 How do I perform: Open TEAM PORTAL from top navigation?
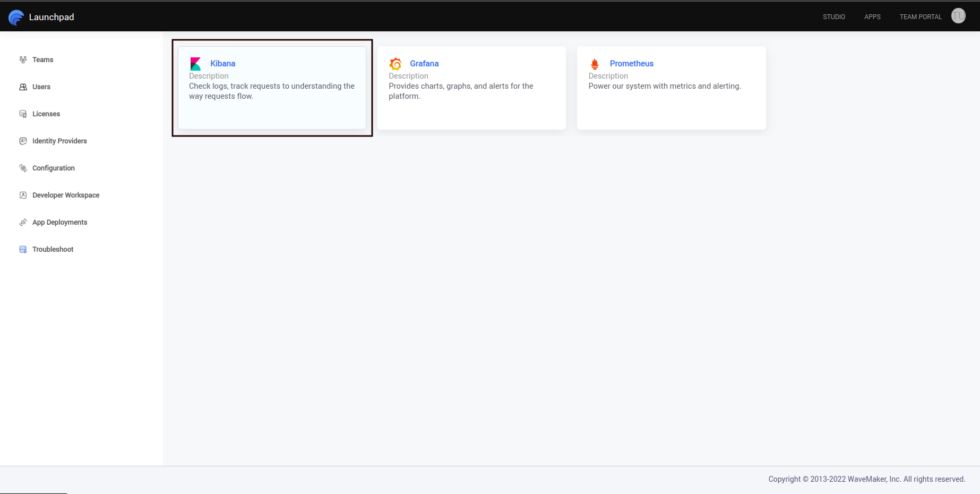point(920,16)
